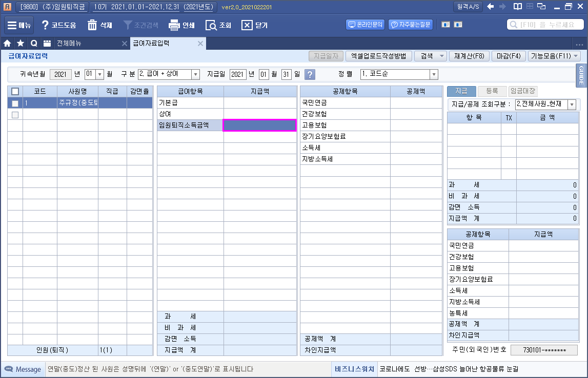The image size is (588, 378).
Task: Expand the 검색 dropdown button
Action: 442,56
